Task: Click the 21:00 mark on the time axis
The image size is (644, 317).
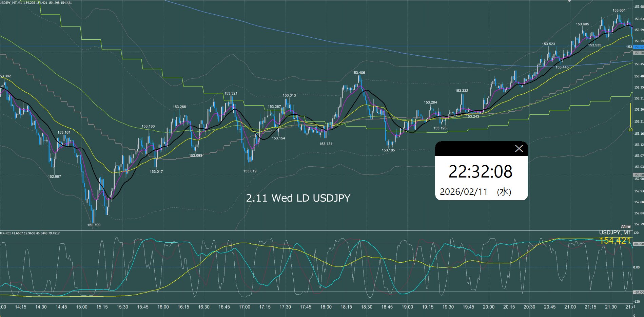Action: point(570,307)
